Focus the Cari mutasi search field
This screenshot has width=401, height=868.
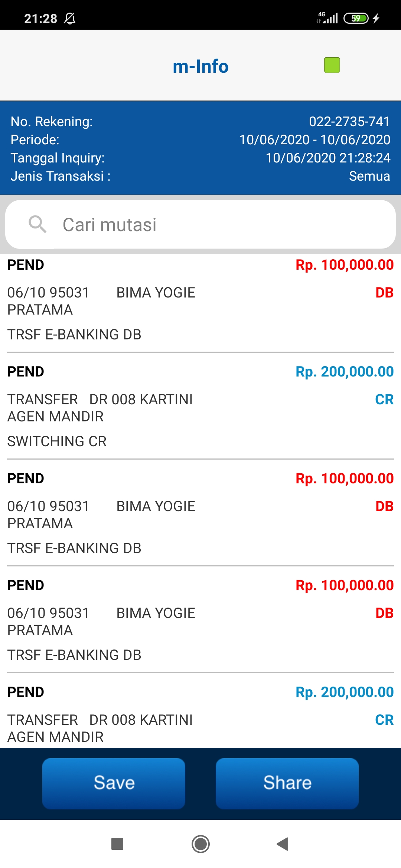223,225
